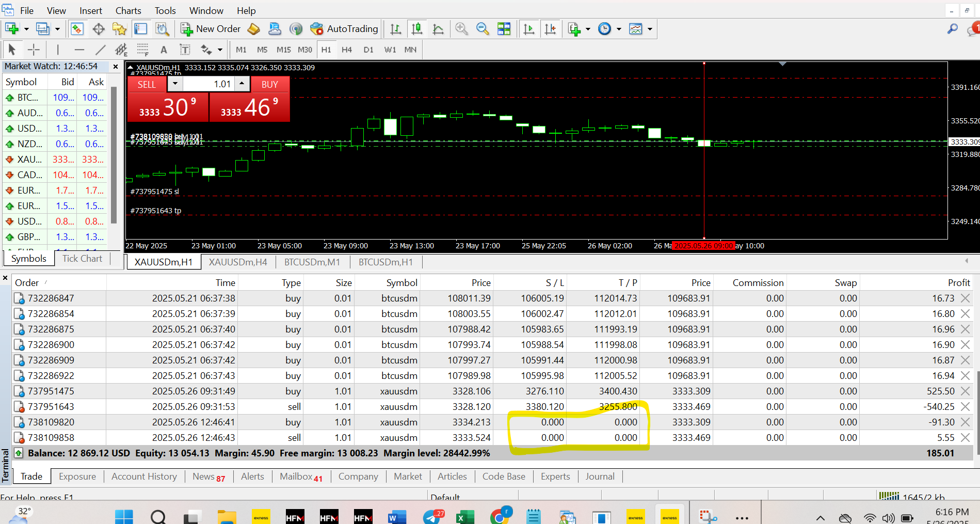Open the Profiles toolbar icon
This screenshot has width=980, height=524.
point(43,29)
